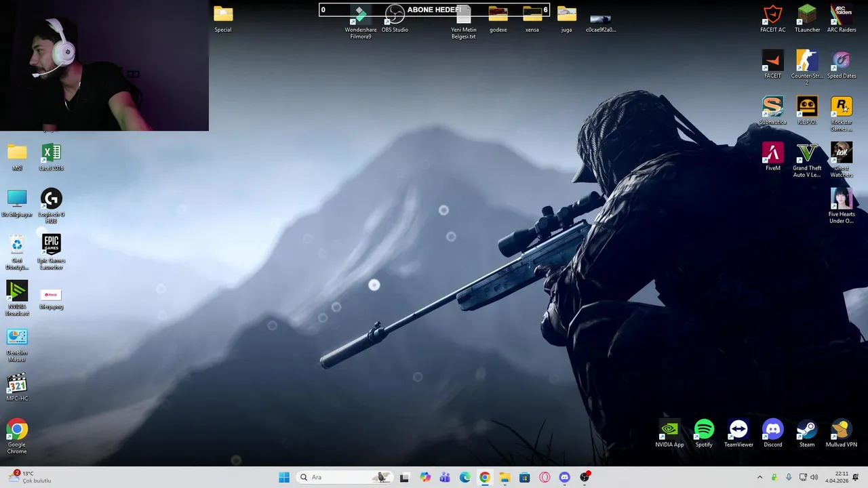Open Logitech G HUB shortcut

[52, 206]
